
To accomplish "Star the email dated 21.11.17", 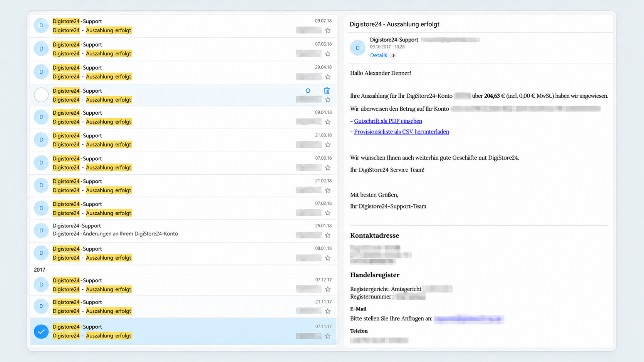I will [x=328, y=311].
